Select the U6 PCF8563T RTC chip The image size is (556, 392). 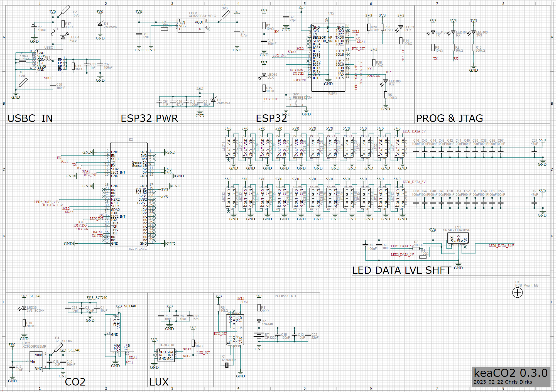[x=235, y=330]
